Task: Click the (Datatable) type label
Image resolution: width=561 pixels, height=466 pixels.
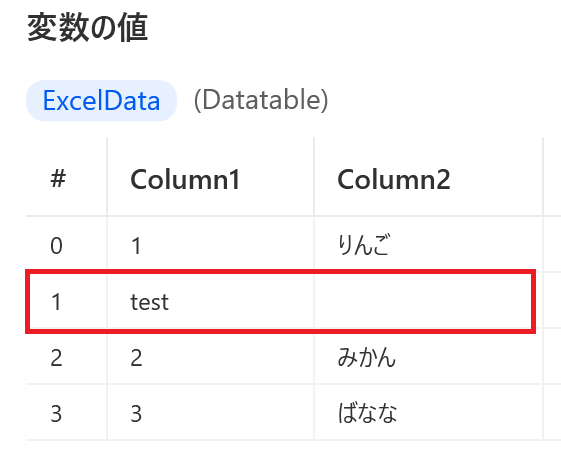Action: pyautogui.click(x=261, y=101)
